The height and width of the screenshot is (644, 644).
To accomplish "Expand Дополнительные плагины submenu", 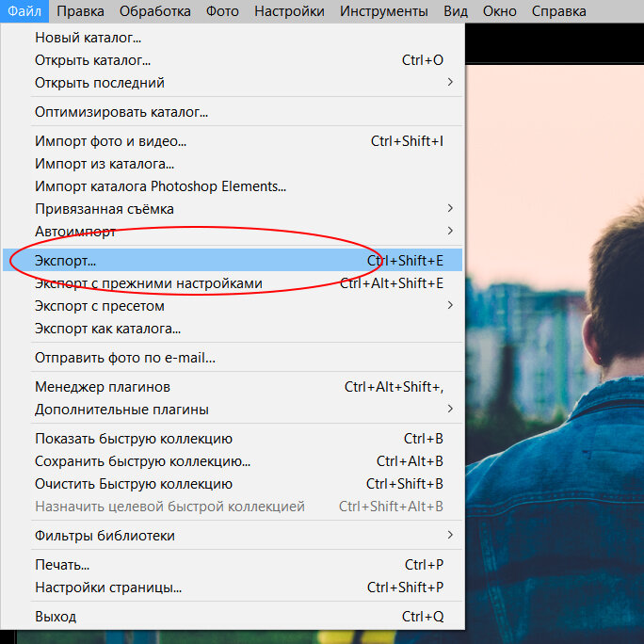I will pyautogui.click(x=233, y=409).
